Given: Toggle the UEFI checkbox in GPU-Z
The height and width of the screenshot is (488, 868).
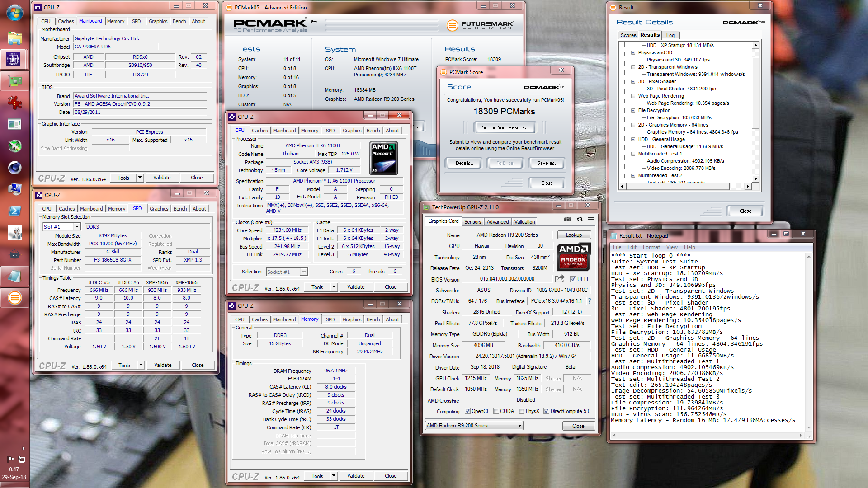Looking at the screenshot, I should 573,279.
